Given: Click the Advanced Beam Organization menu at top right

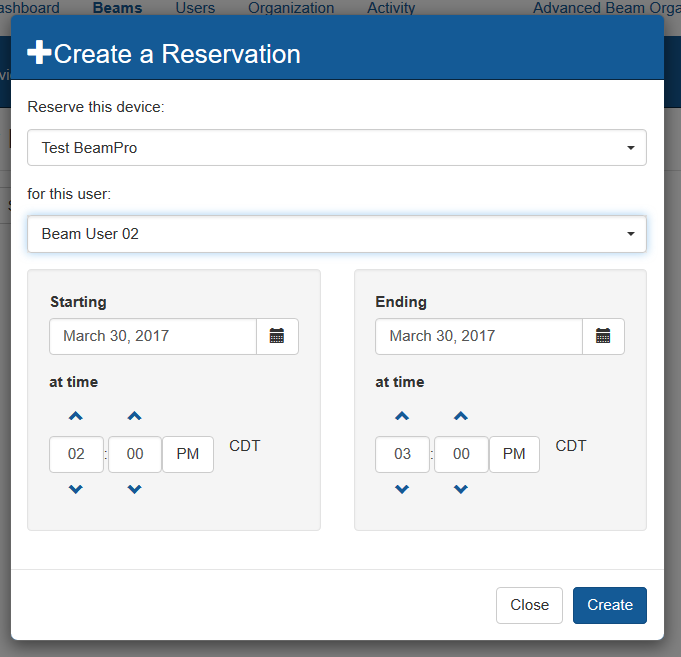Looking at the screenshot, I should coord(607,8).
